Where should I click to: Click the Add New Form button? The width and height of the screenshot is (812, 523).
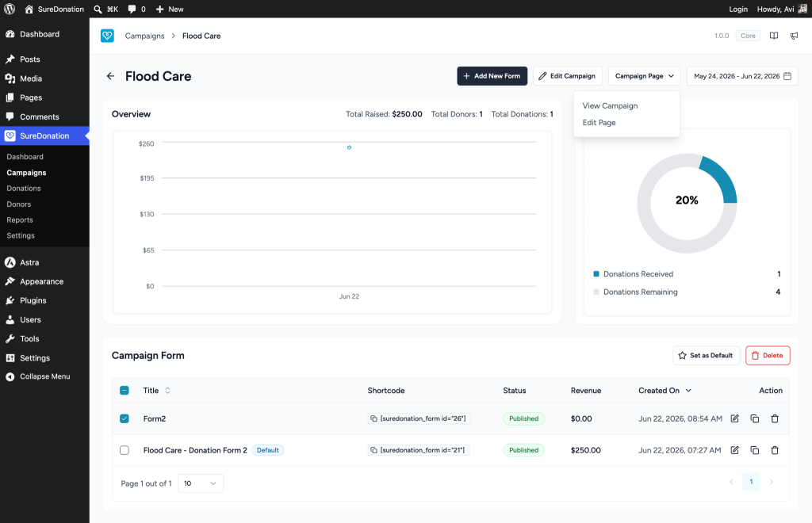point(492,76)
